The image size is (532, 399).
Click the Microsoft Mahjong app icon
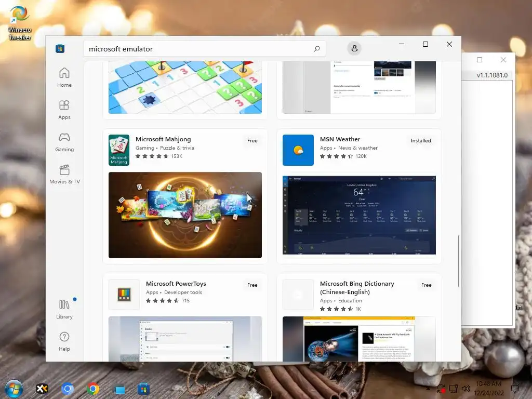119,150
